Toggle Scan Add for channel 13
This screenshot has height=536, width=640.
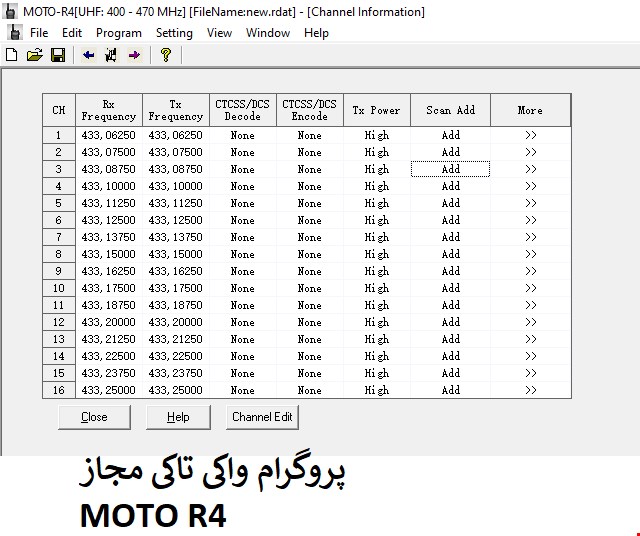click(451, 339)
